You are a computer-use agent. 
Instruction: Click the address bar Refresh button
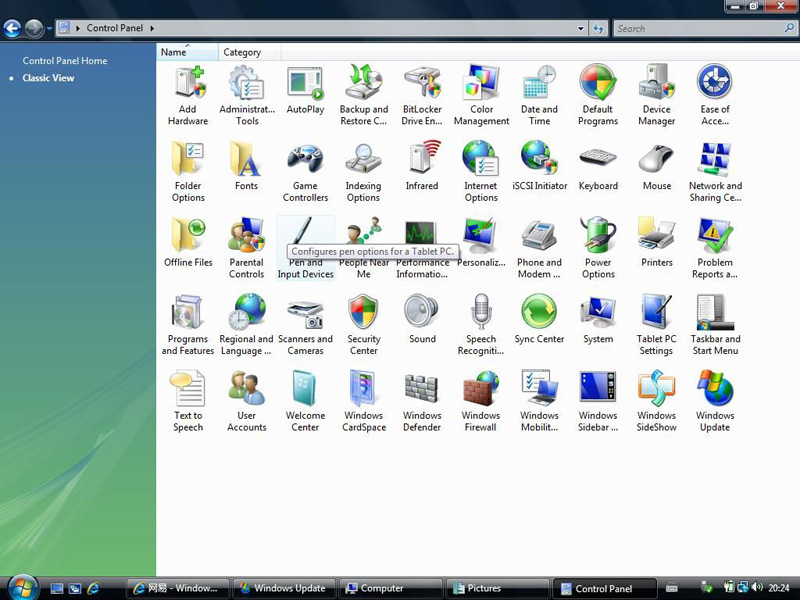coord(598,29)
